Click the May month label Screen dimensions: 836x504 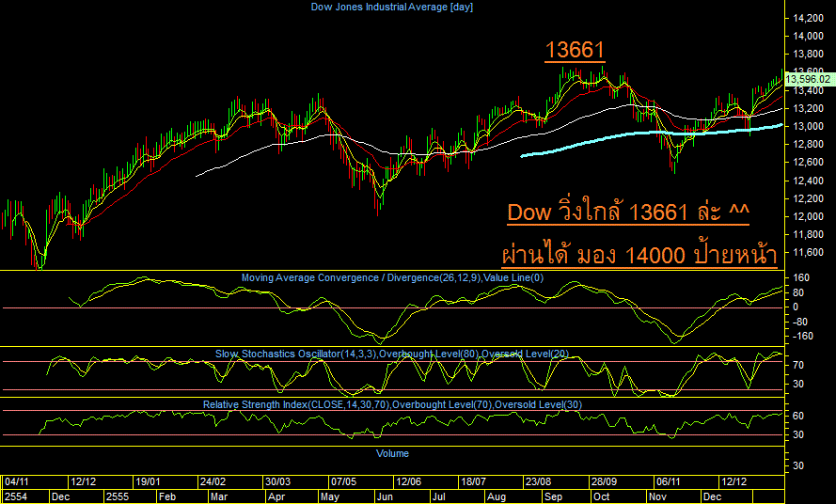pos(330,496)
